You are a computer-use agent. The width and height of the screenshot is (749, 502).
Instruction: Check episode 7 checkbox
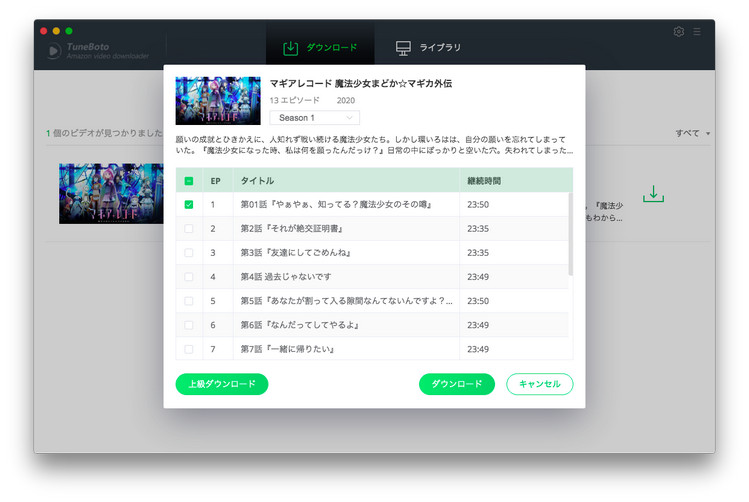tap(189, 349)
